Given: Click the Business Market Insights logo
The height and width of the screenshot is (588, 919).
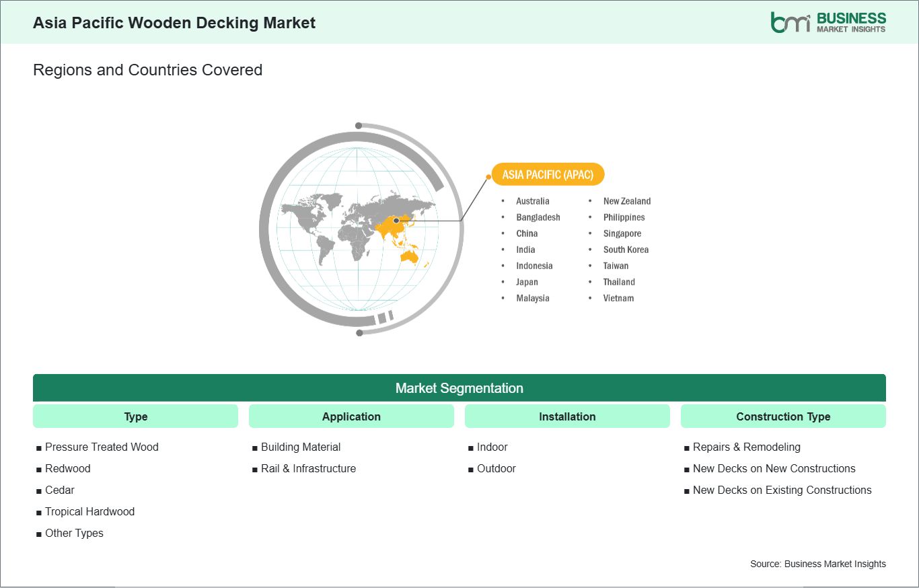Looking at the screenshot, I should (x=828, y=22).
